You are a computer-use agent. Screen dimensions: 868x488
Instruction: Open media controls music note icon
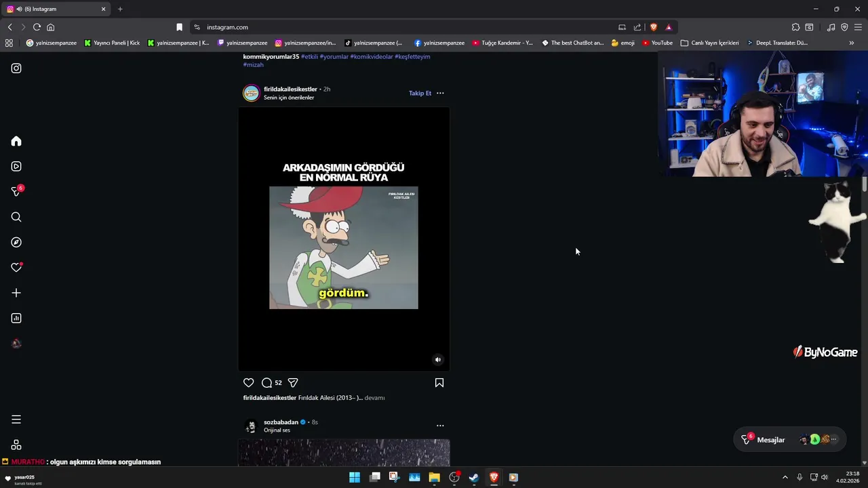click(x=831, y=27)
